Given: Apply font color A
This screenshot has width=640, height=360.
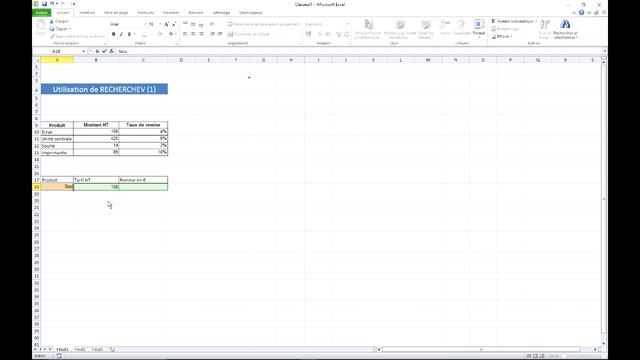Looking at the screenshot, I should pos(171,34).
